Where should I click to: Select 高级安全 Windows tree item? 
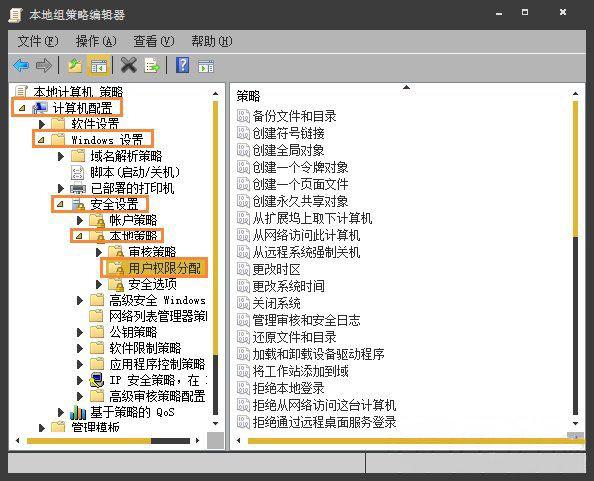point(157,300)
